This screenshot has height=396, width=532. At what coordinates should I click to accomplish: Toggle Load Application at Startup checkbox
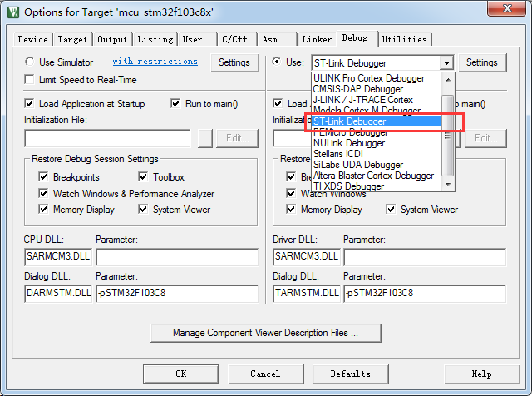(x=30, y=104)
